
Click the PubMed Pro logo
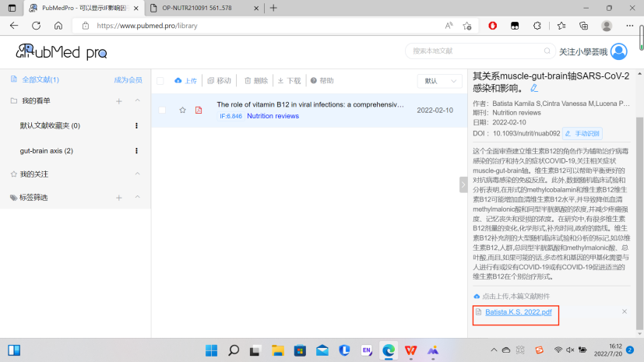click(62, 51)
